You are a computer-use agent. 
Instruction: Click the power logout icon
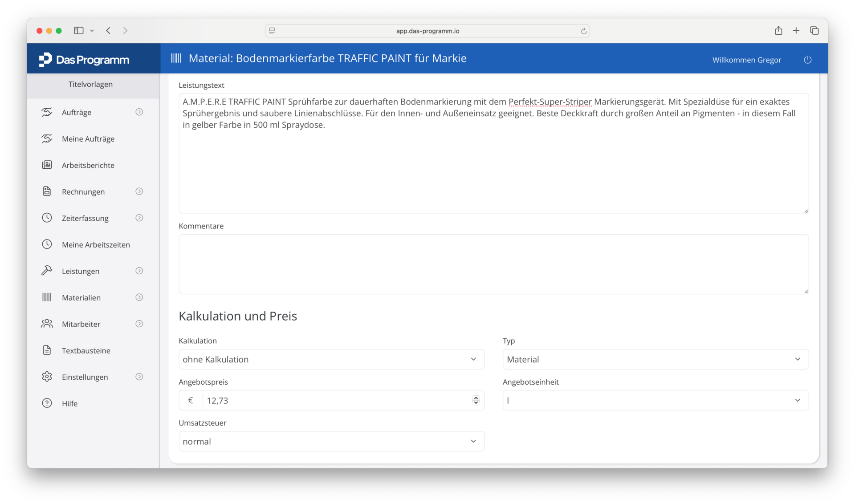point(807,60)
